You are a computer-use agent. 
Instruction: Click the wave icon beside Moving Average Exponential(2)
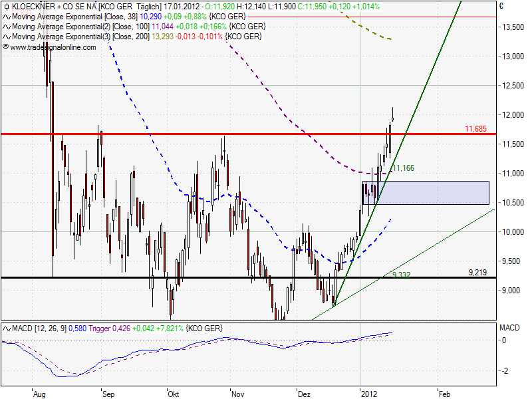(x=7, y=27)
